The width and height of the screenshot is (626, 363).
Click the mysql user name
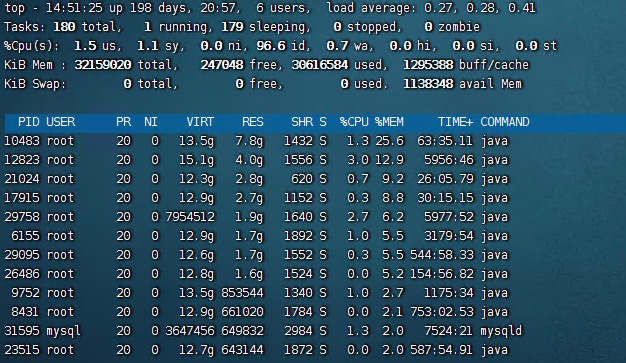coord(64,331)
